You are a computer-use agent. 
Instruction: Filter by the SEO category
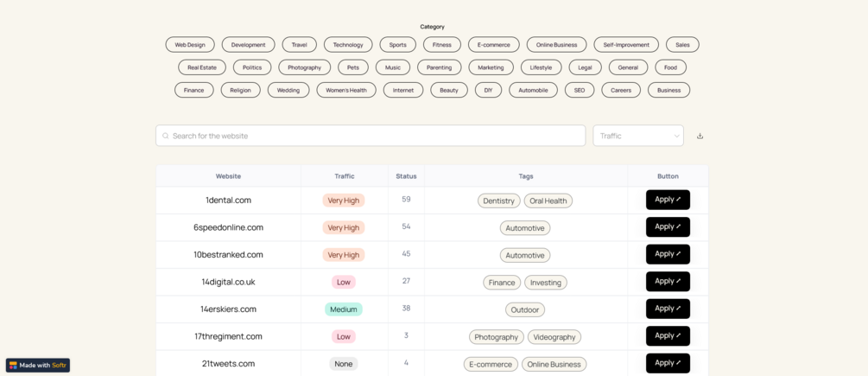coord(579,90)
